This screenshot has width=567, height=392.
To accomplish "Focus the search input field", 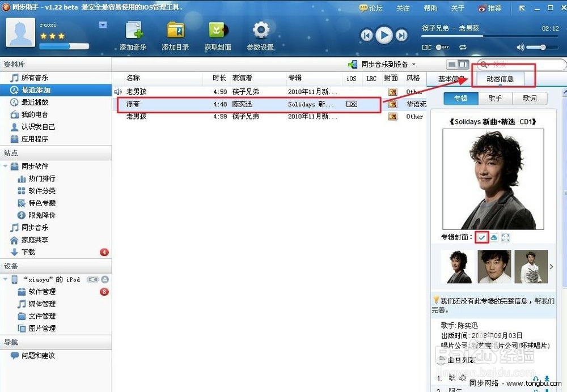I will tap(521, 65).
